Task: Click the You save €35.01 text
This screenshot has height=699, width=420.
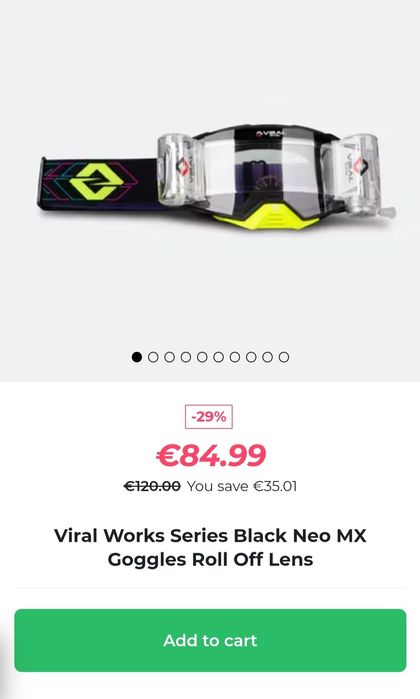Action: tap(242, 486)
